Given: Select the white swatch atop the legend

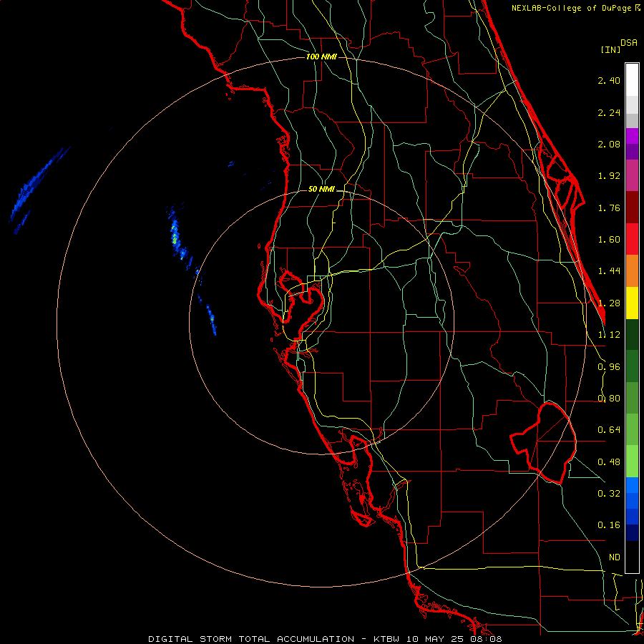Looking at the screenshot, I should [x=632, y=80].
